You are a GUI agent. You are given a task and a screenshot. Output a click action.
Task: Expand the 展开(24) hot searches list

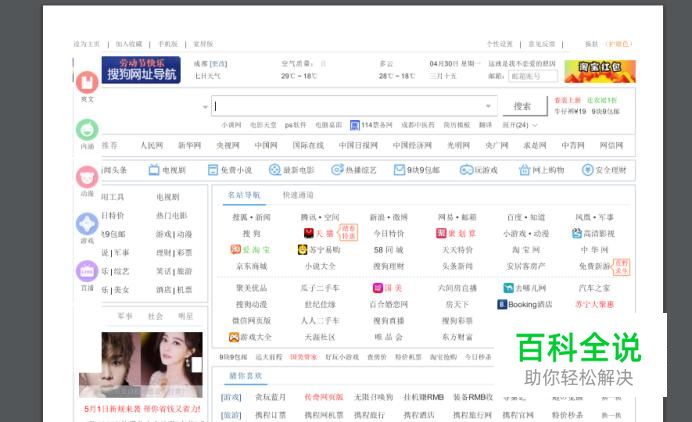pyautogui.click(x=520, y=125)
